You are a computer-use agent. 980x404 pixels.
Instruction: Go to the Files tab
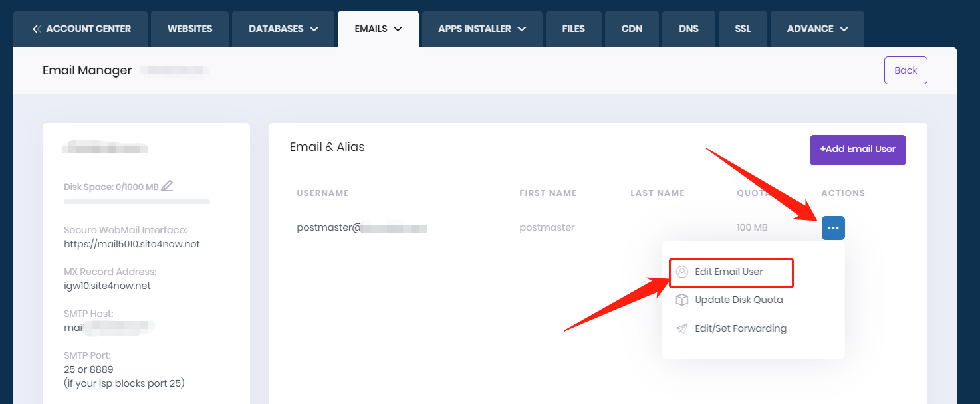(573, 29)
